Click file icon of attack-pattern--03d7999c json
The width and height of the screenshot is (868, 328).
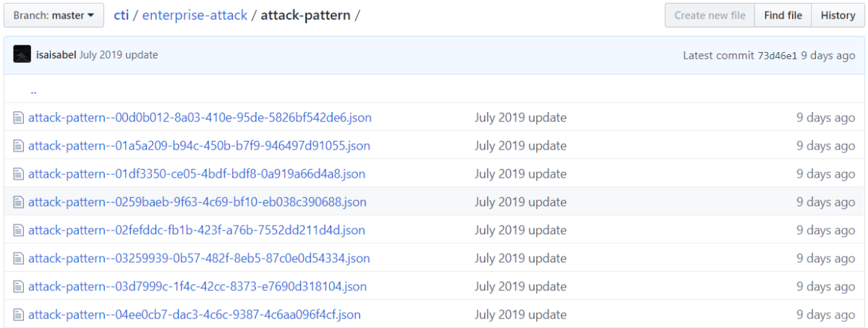click(19, 287)
